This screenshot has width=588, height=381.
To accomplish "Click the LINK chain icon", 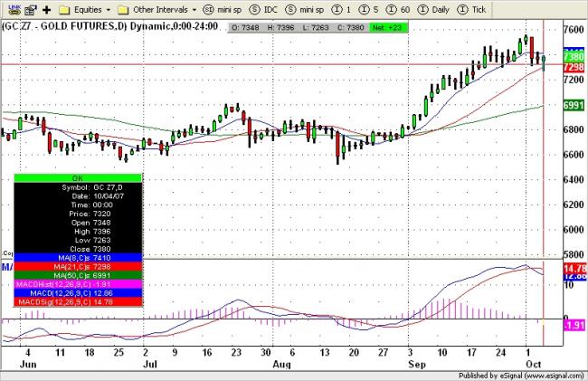I will click(14, 9).
